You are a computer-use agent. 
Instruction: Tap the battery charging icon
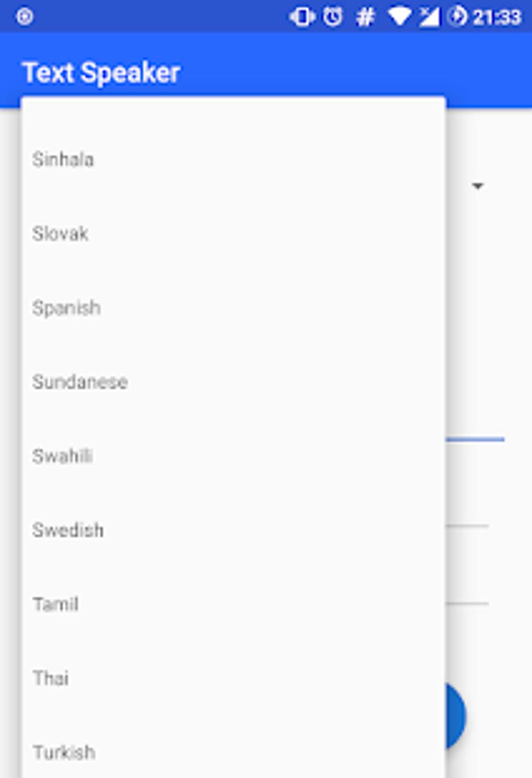point(457,17)
